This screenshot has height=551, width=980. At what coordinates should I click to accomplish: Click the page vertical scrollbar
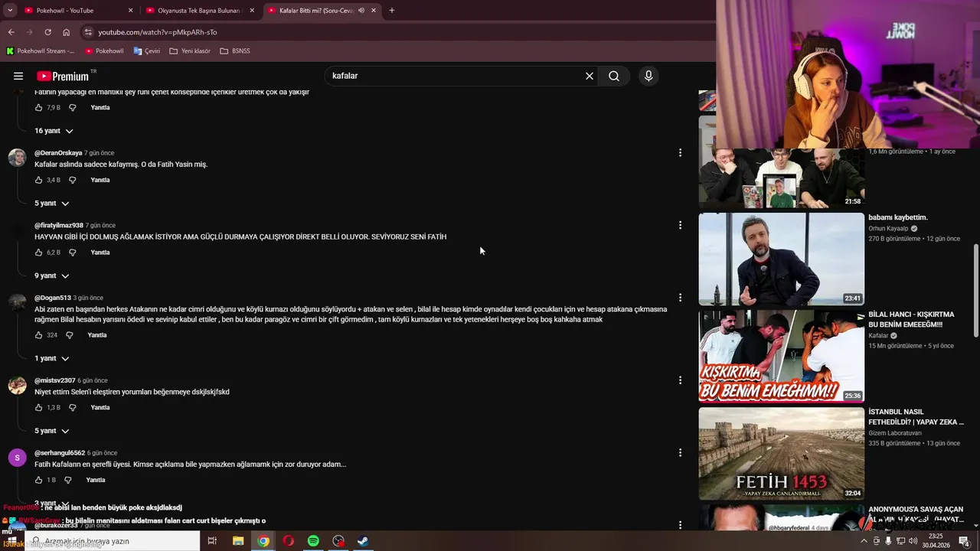[x=975, y=291]
